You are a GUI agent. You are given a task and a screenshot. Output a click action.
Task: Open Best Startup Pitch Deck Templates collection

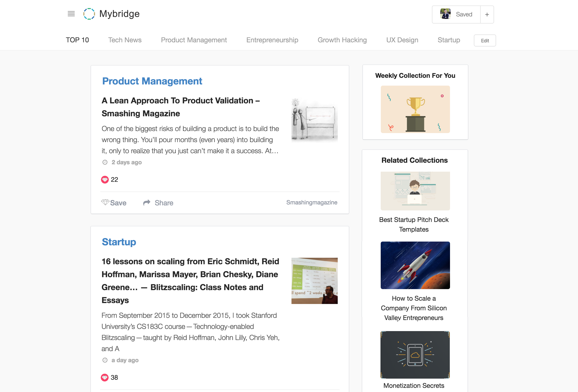(x=414, y=224)
